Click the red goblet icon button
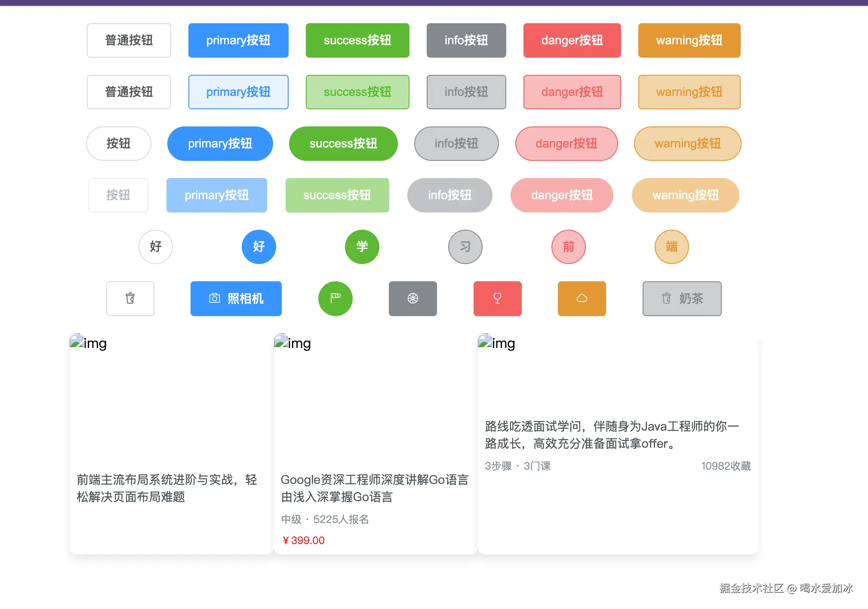This screenshot has height=609, width=868. (x=497, y=298)
